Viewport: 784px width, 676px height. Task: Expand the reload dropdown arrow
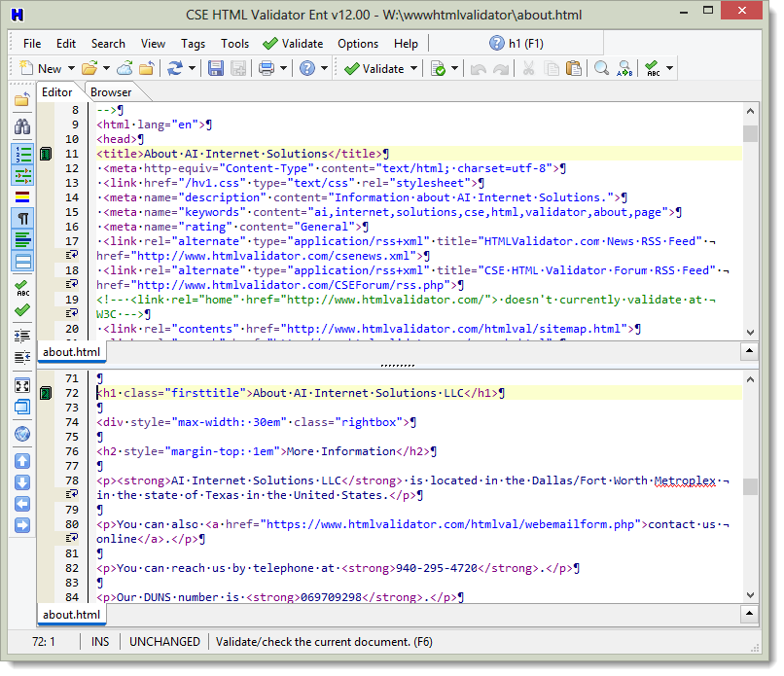coord(192,68)
